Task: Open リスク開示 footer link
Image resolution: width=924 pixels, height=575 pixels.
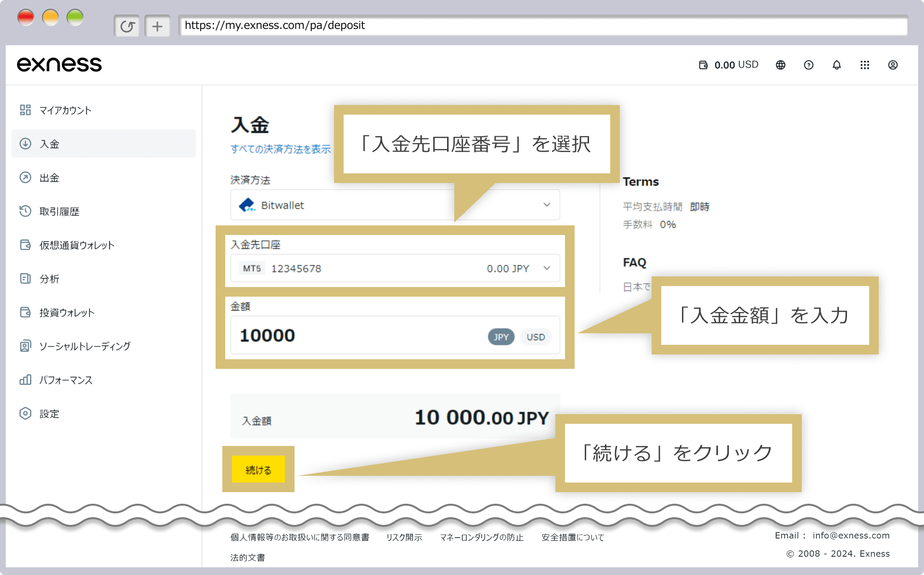Action: point(404,537)
